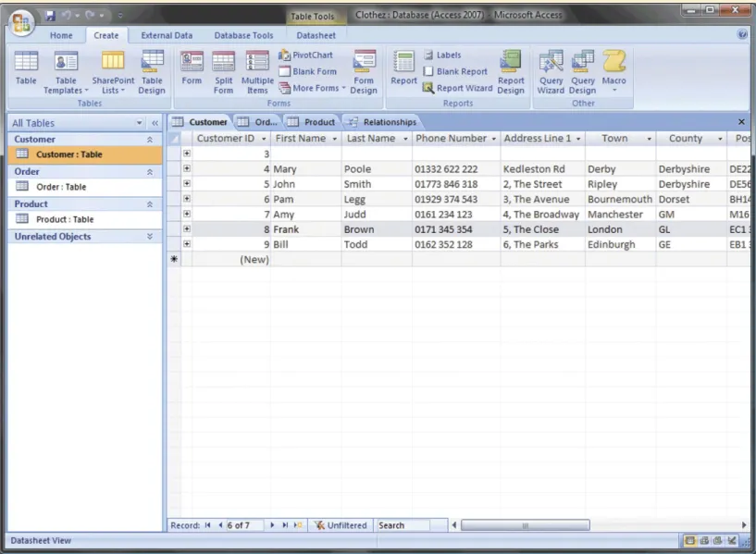Create a Multiple Items form
The image size is (756, 554).
pos(257,72)
